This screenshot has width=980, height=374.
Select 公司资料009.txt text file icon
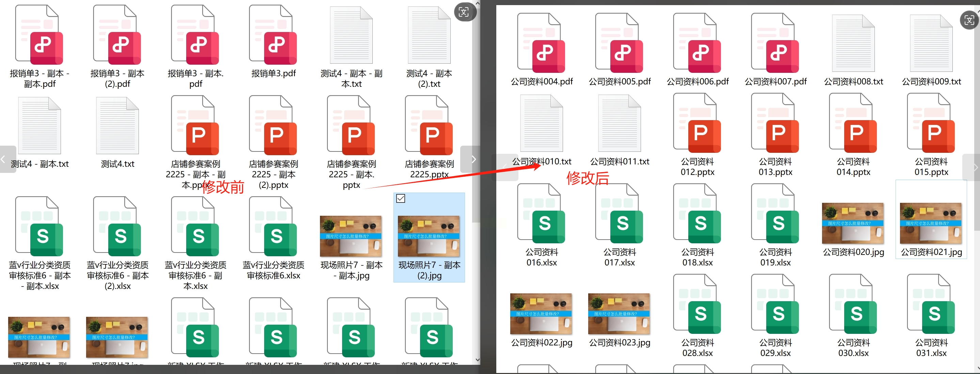(931, 44)
